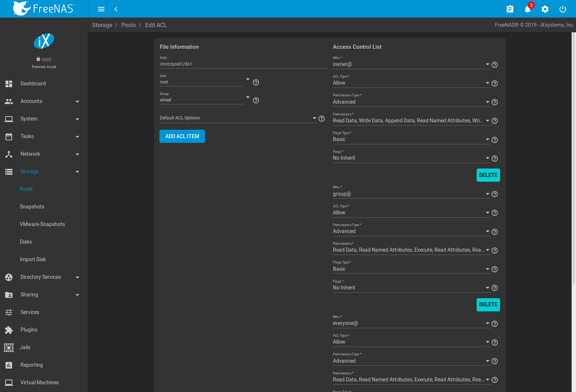Toggle the hamburger sidebar menu icon

pyautogui.click(x=101, y=9)
